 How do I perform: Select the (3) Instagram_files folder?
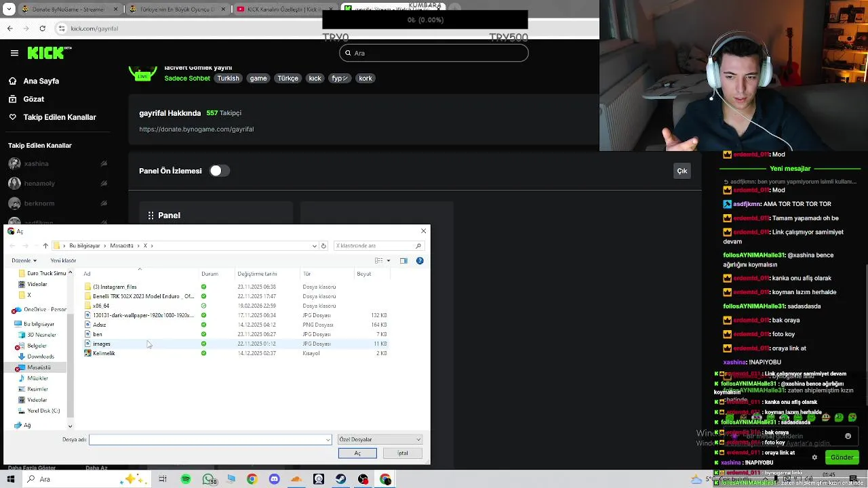(x=114, y=287)
